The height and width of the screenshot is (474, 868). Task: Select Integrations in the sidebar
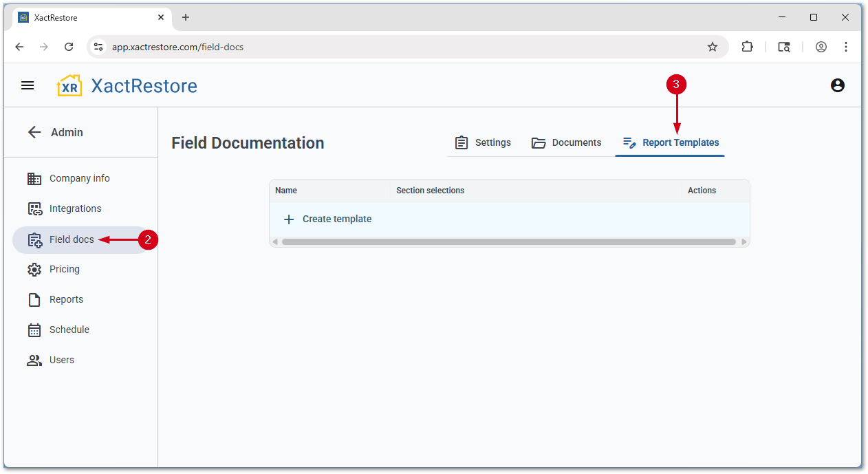click(75, 208)
